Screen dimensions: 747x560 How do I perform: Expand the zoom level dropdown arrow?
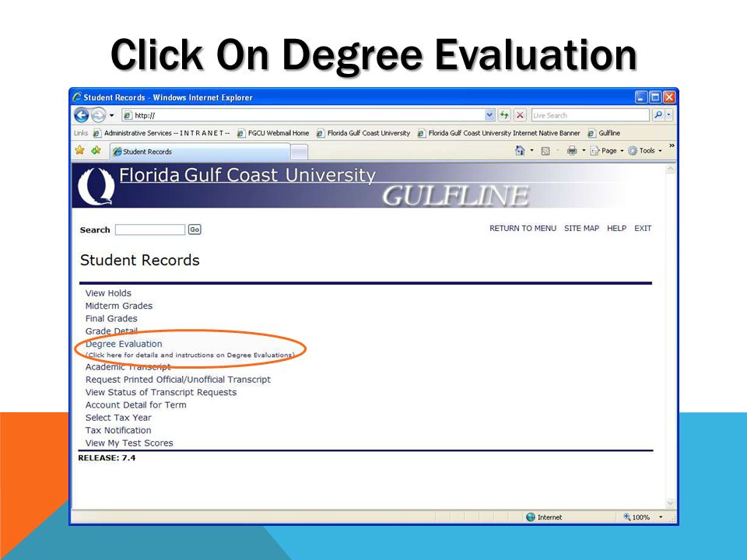pos(661,517)
